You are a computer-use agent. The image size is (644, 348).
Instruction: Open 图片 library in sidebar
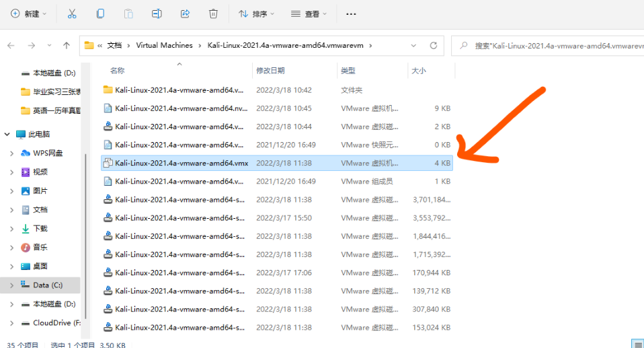point(34,191)
